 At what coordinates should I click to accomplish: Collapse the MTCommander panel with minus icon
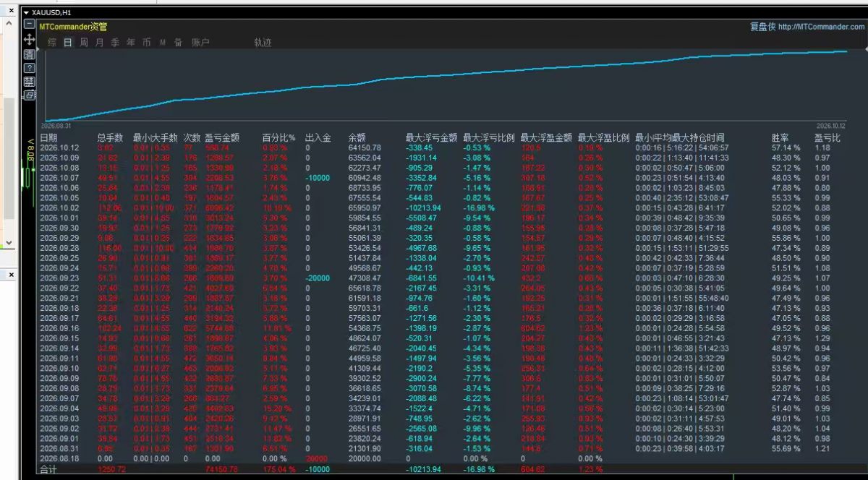[x=30, y=25]
